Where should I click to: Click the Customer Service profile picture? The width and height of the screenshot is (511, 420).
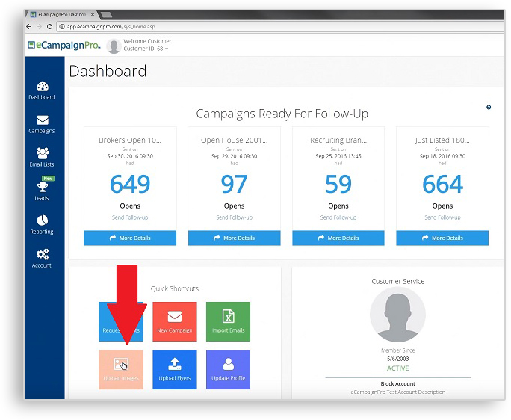(397, 315)
